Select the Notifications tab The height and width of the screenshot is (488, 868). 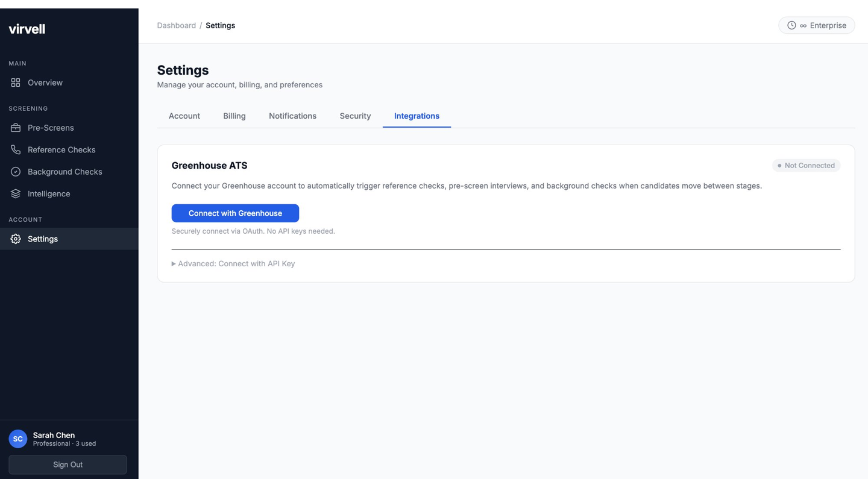tap(292, 116)
